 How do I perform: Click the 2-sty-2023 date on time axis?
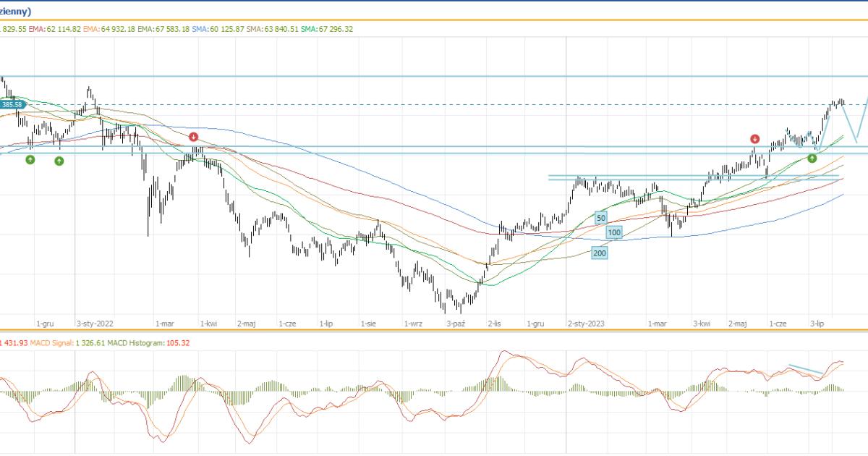(586, 324)
